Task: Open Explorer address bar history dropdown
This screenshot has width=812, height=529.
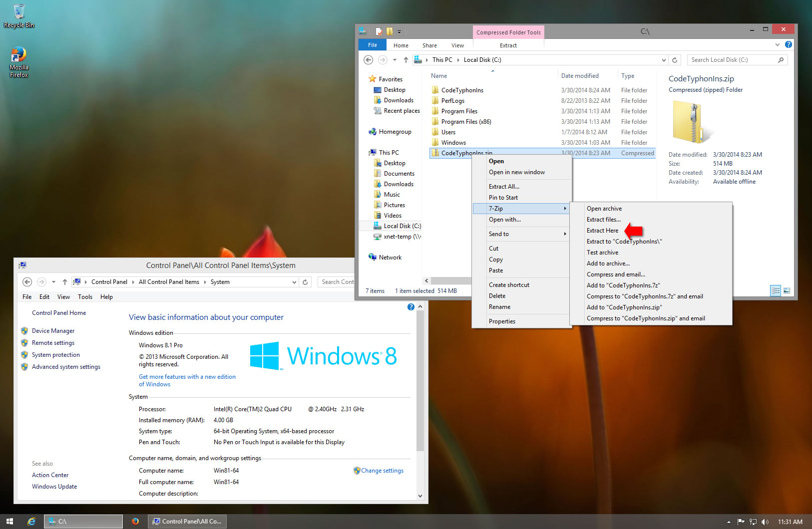Action: tap(664, 60)
